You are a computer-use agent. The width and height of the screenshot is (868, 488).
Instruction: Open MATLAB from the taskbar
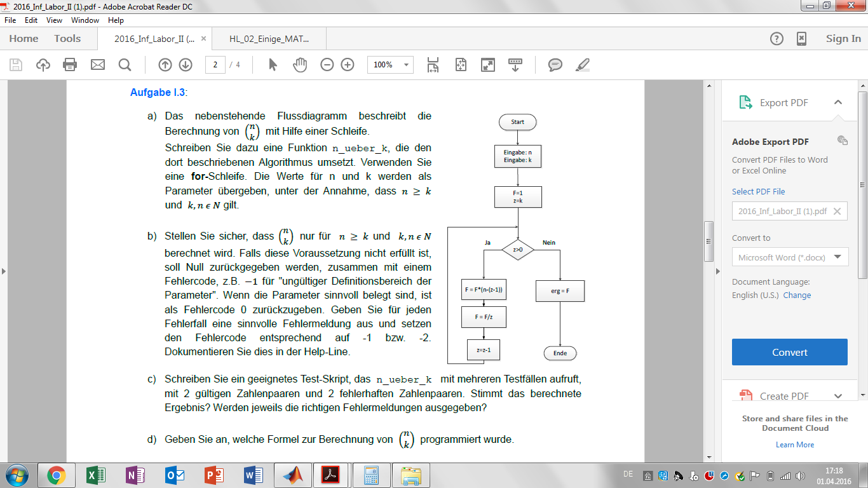(293, 475)
